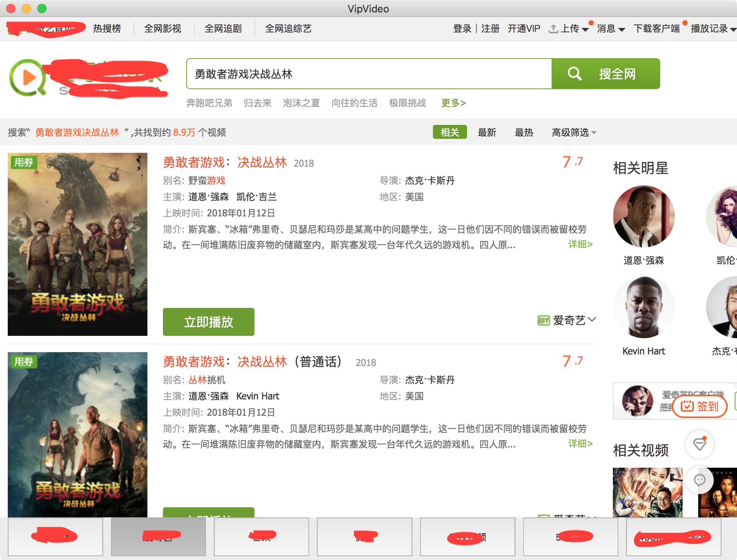
Task: Click the iQiyi source logo beside 爱奇艺
Action: click(x=543, y=320)
